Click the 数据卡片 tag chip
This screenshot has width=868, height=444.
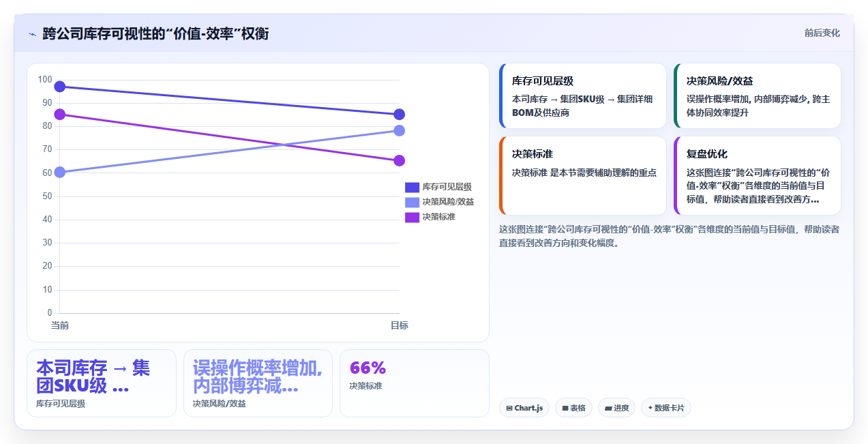666,408
